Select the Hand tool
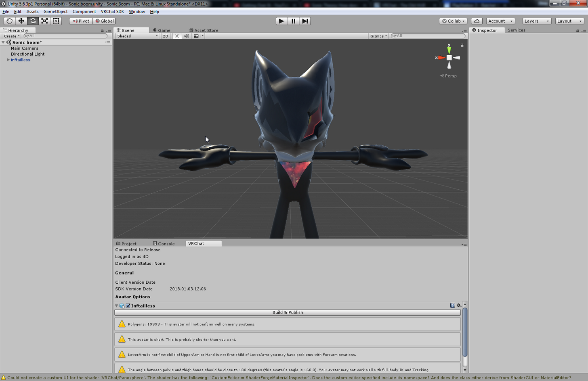This screenshot has height=381, width=588. 9,21
